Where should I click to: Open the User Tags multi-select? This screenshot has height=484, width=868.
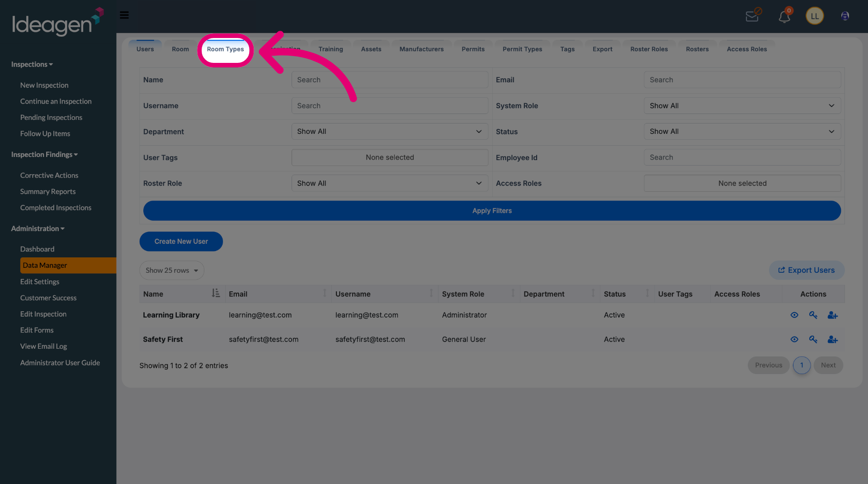(x=390, y=157)
